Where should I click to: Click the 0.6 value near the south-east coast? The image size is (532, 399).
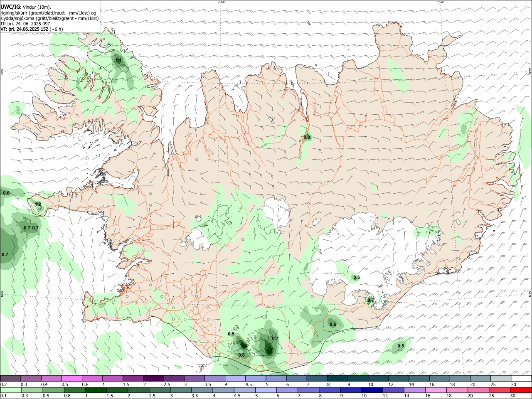coord(333,325)
